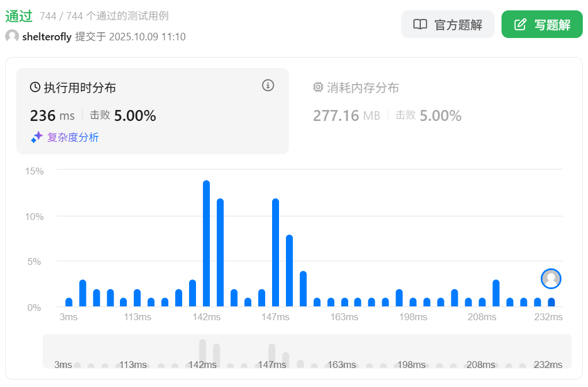Click the 3ms label in range slider

click(63, 365)
